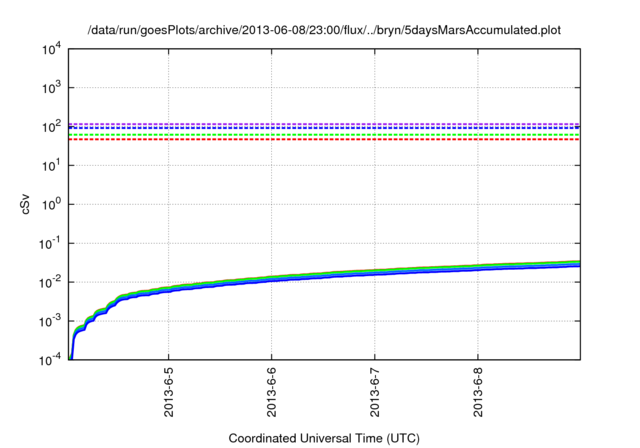The image size is (640, 448).
Task: Click the 10^3 y-axis tick label
Action: click(51, 87)
